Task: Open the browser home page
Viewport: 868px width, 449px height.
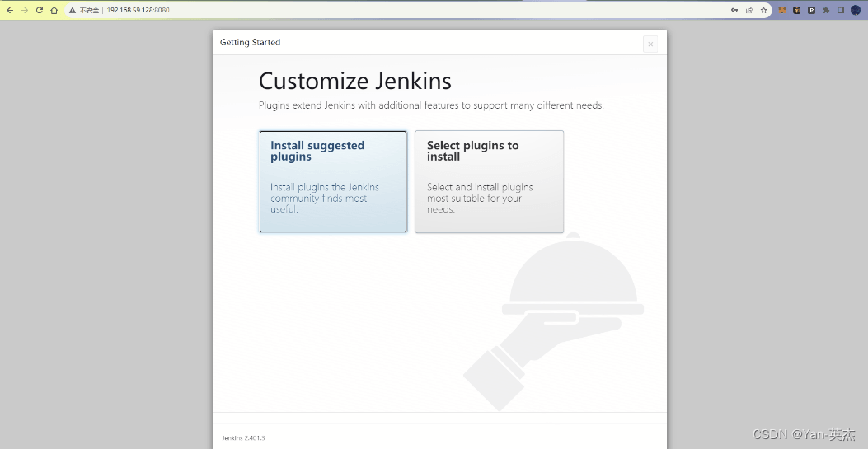Action: (x=54, y=10)
